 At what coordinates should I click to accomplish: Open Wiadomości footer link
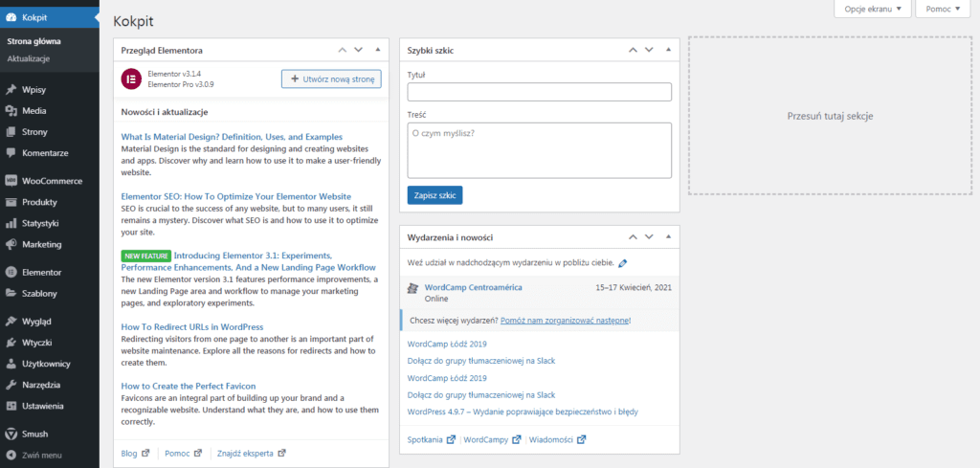tap(550, 439)
